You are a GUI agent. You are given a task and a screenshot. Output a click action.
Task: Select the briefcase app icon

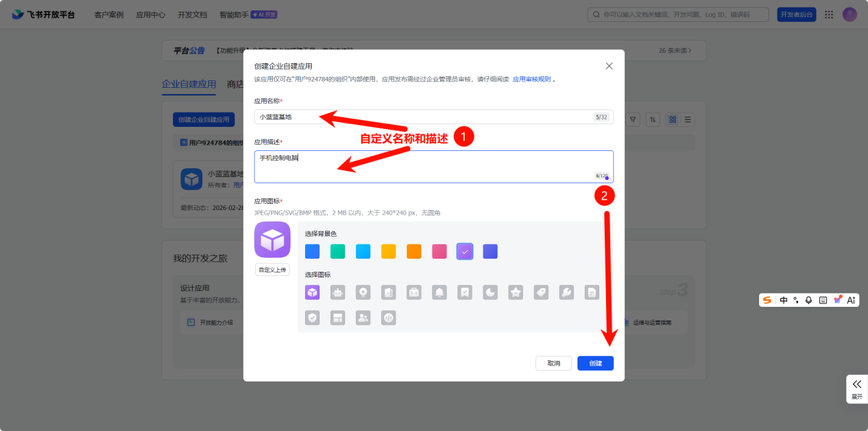(x=414, y=292)
